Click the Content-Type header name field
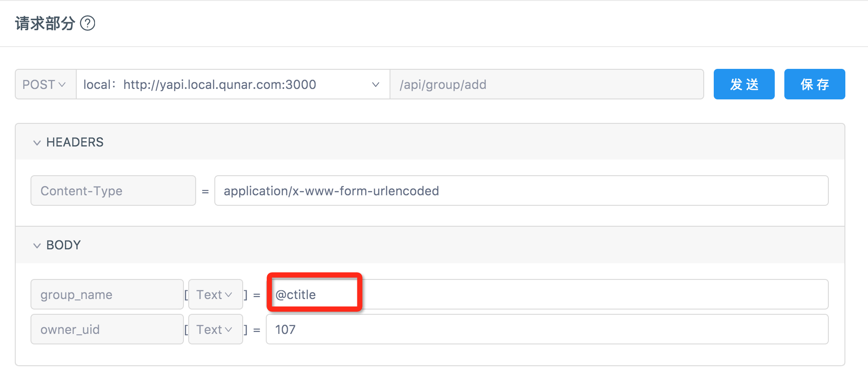The height and width of the screenshot is (381, 868). 113,191
